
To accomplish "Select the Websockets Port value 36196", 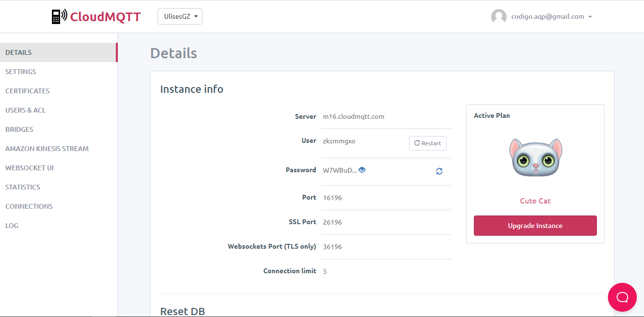I will pos(333,247).
